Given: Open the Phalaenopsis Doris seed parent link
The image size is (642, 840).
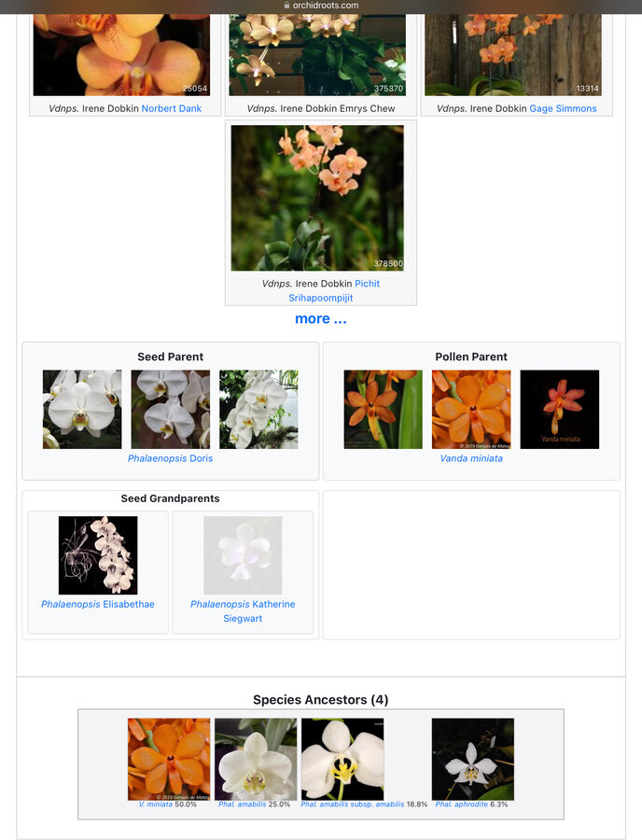Looking at the screenshot, I should (x=170, y=458).
